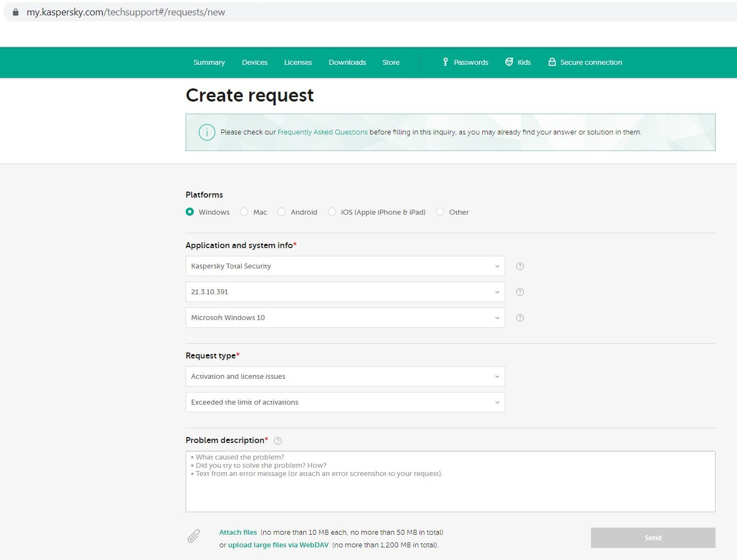737x560 pixels.
Task: Select the Mac platform radio button
Action: [244, 212]
